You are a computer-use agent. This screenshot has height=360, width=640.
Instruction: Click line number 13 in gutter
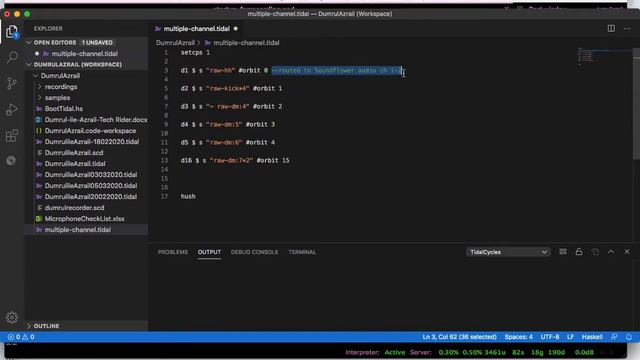[x=164, y=161]
